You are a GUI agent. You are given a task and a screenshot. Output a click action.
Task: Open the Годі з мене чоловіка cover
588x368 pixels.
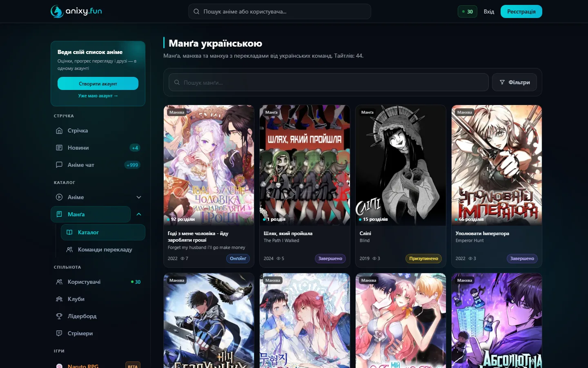(209, 165)
